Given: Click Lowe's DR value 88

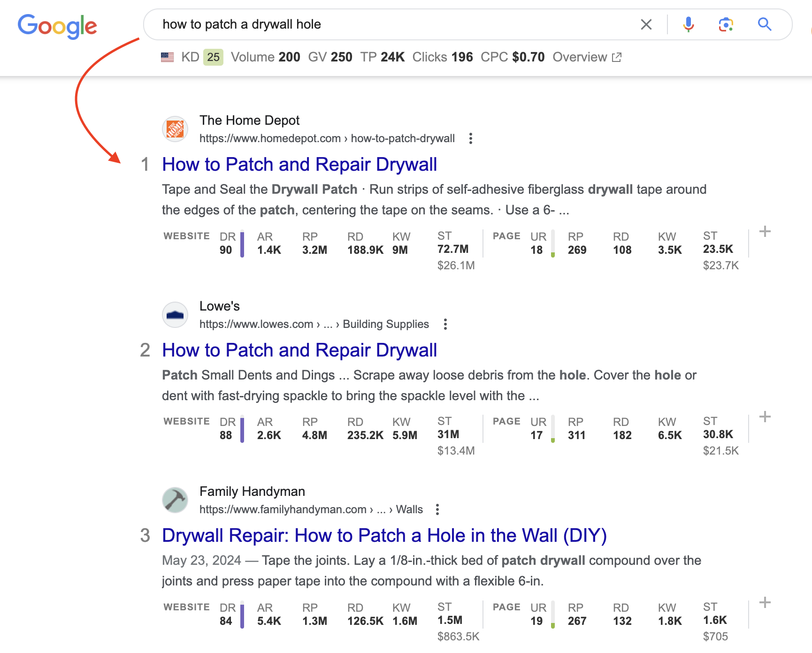Looking at the screenshot, I should coord(226,435).
